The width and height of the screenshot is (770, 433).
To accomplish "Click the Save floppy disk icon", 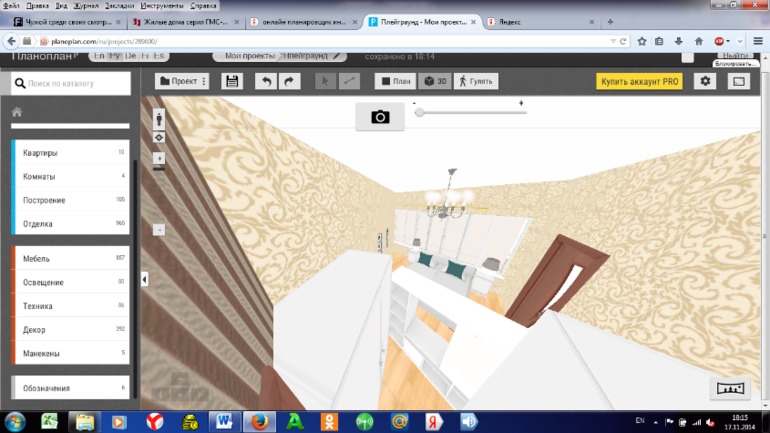I will [x=232, y=81].
